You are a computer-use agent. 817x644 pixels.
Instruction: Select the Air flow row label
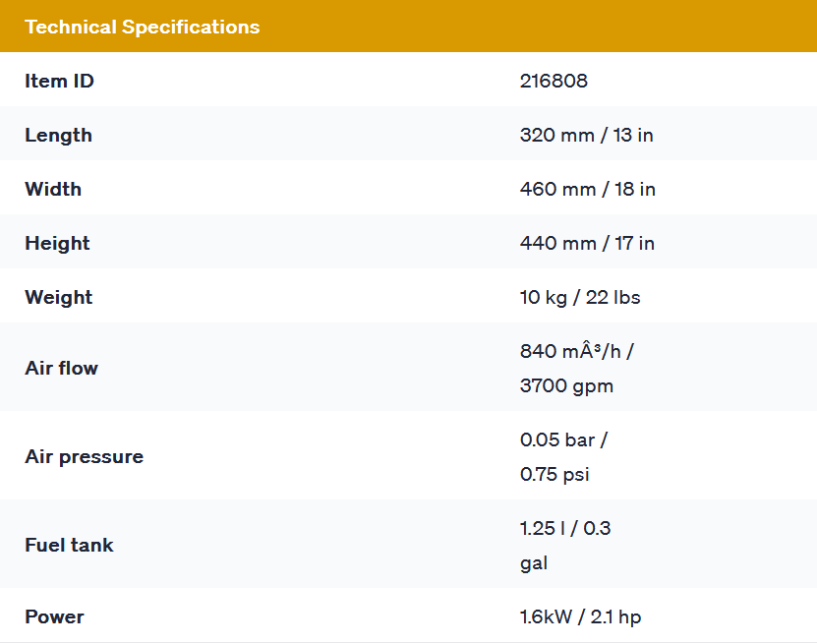[x=61, y=368]
